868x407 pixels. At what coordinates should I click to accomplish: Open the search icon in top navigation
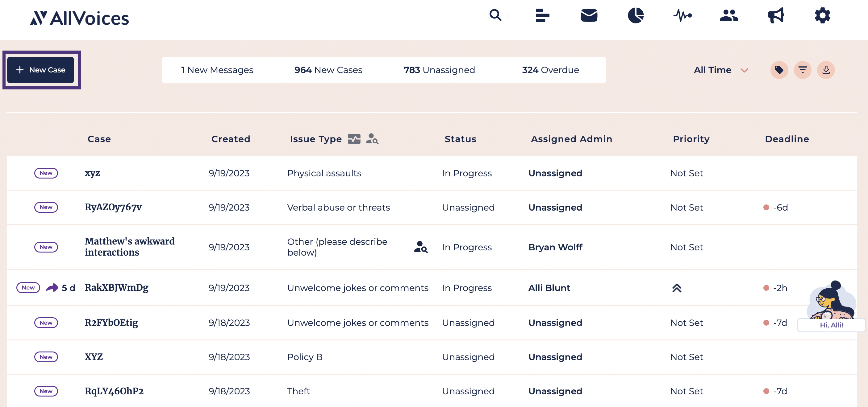pos(495,15)
